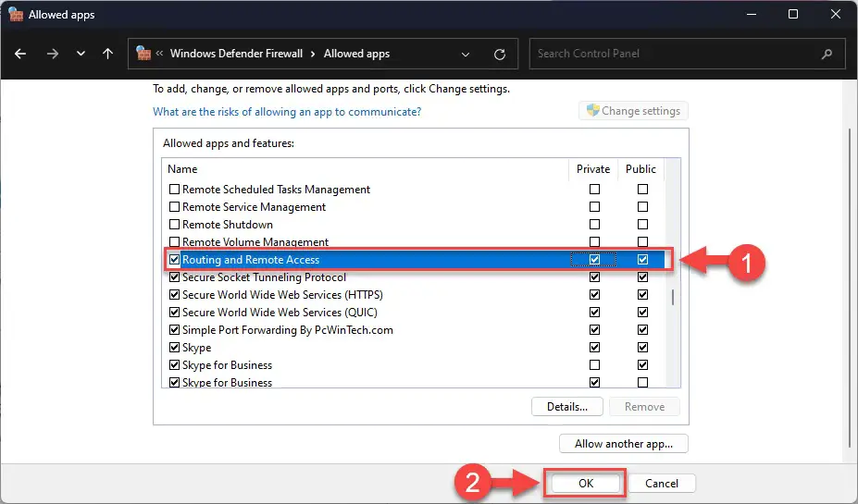Uncheck Private for Routing and Remote Access
Image resolution: width=858 pixels, height=504 pixels.
point(594,259)
